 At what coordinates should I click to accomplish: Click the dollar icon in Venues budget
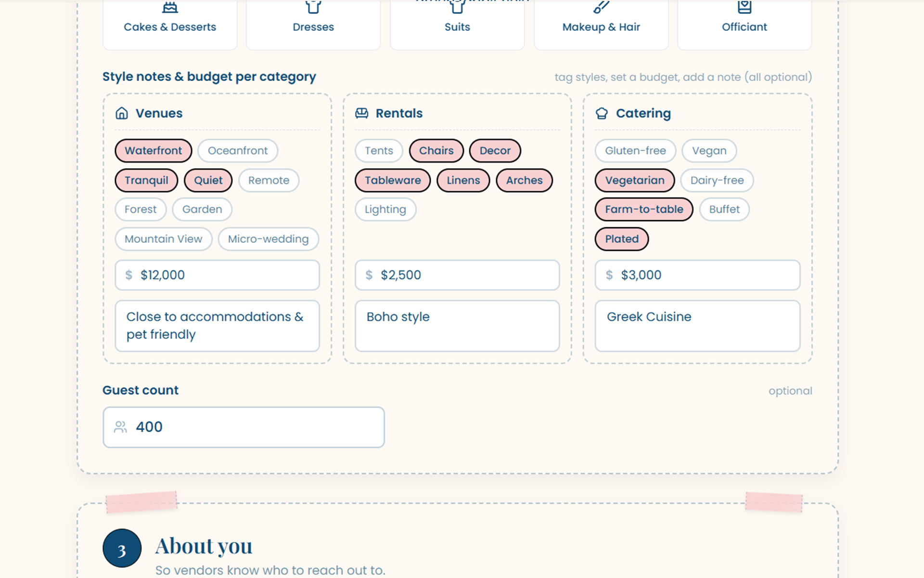pyautogui.click(x=128, y=275)
